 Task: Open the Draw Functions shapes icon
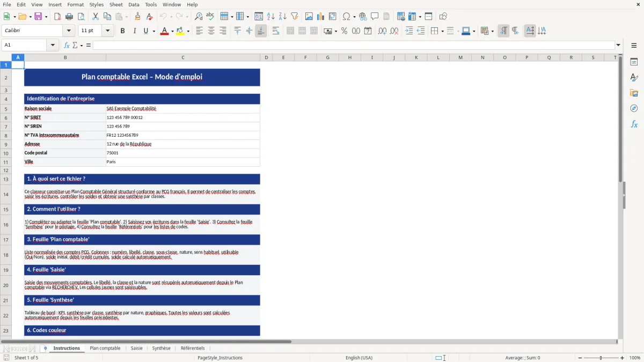443,17
